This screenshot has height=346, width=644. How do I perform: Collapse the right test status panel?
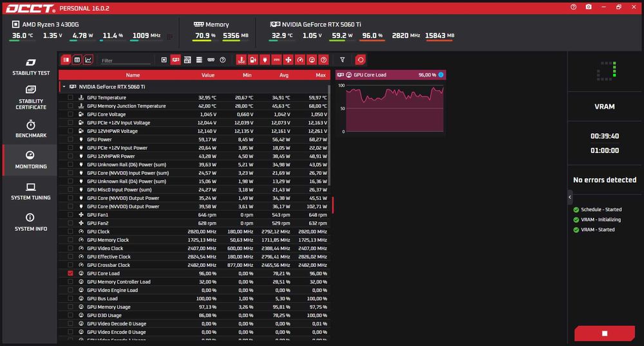pyautogui.click(x=570, y=197)
